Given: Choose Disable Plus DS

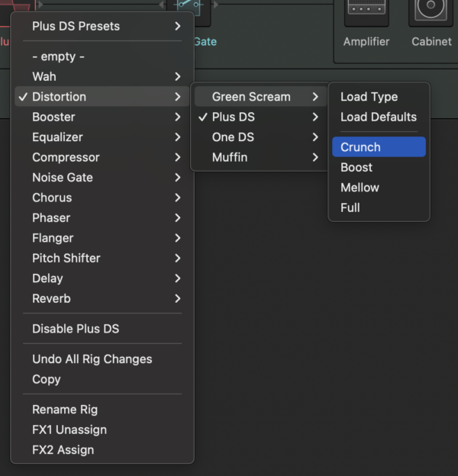Looking at the screenshot, I should [102, 329].
